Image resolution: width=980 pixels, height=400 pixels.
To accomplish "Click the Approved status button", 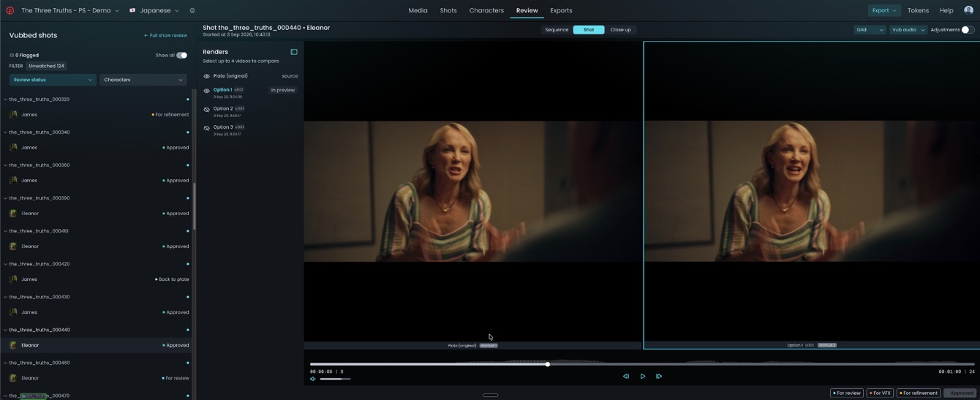I will click(x=960, y=393).
